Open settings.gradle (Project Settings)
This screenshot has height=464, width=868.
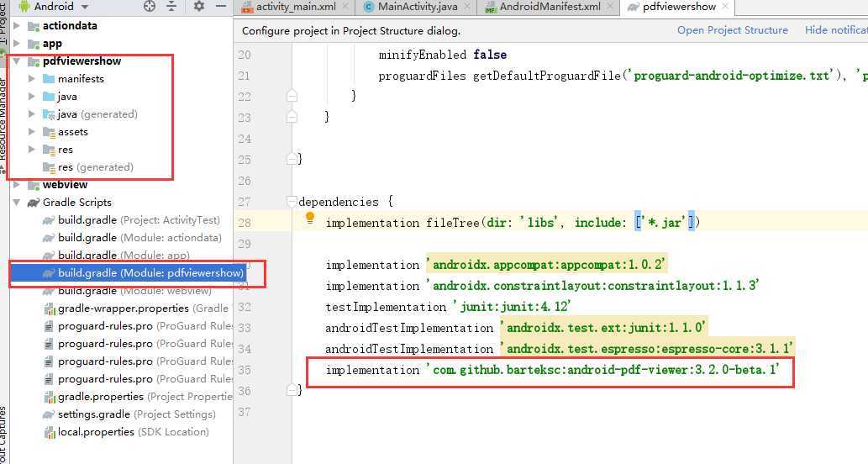pos(137,414)
